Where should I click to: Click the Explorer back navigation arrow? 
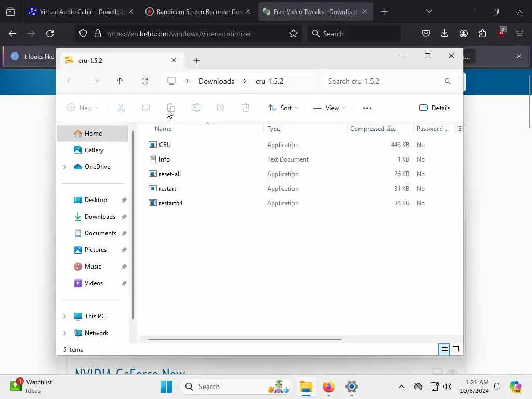click(x=70, y=81)
